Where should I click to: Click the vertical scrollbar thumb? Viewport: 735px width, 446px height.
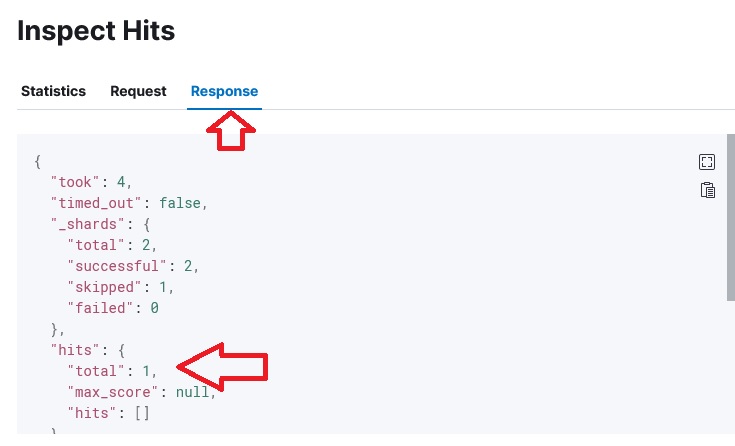pos(730,217)
